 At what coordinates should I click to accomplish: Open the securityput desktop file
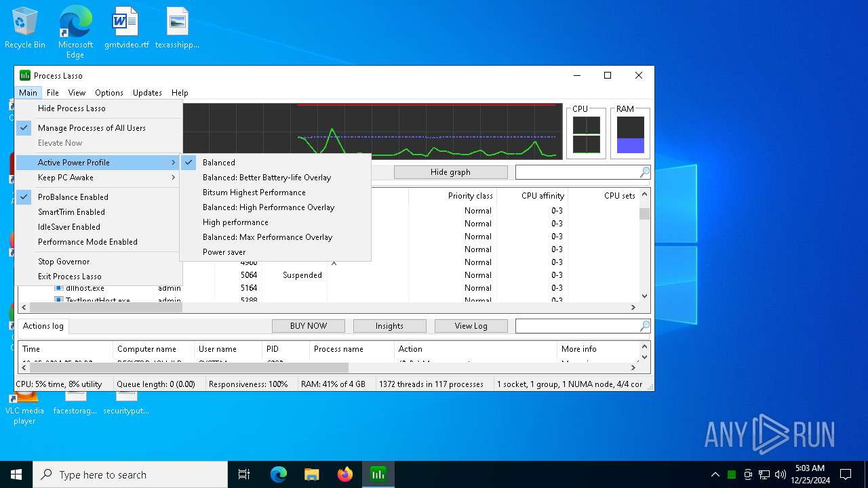point(126,405)
